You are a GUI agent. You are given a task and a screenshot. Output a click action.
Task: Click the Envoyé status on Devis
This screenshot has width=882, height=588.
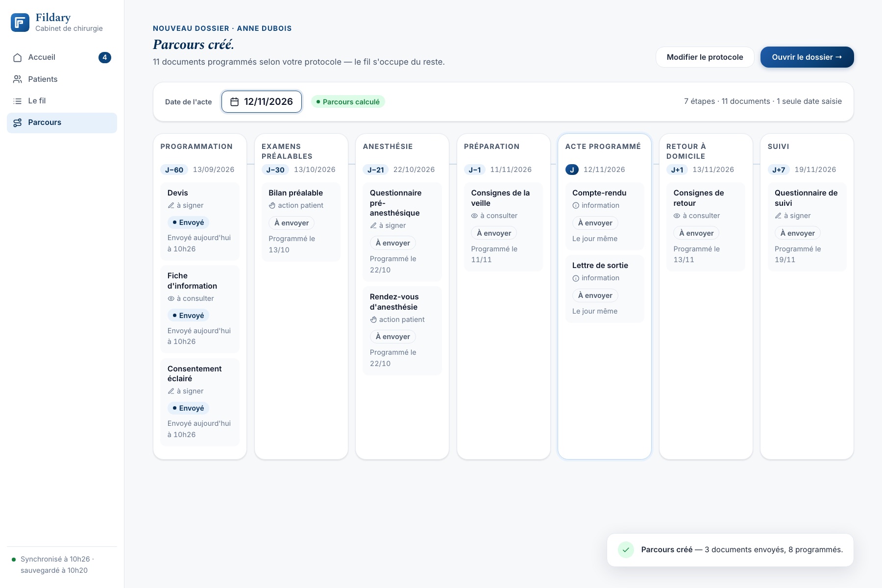(x=188, y=223)
